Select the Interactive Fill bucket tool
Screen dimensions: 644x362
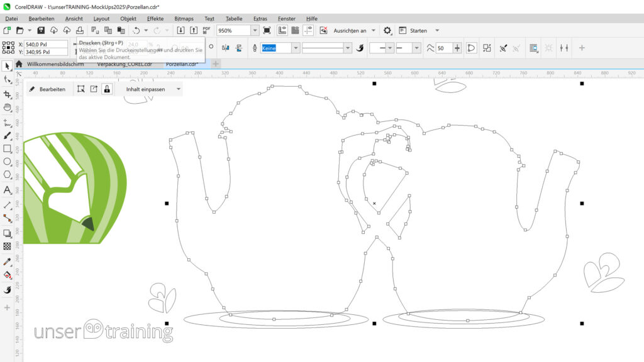click(7, 275)
